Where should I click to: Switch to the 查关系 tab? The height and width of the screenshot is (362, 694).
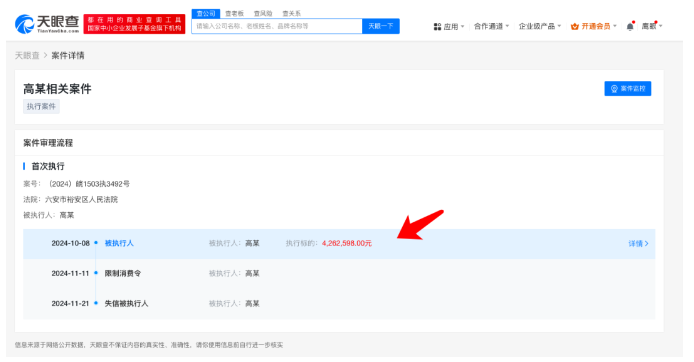click(291, 13)
